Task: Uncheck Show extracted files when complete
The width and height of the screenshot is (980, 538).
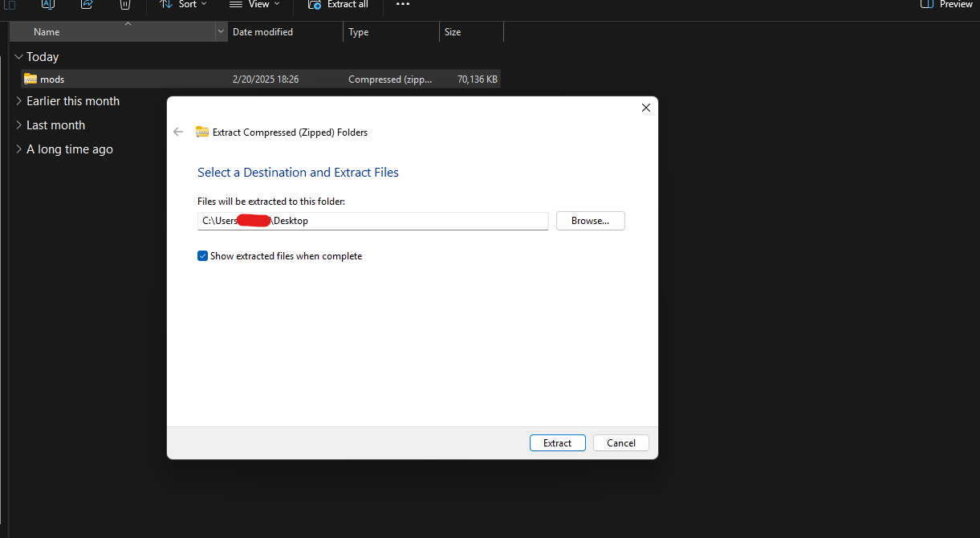Action: pyautogui.click(x=203, y=256)
